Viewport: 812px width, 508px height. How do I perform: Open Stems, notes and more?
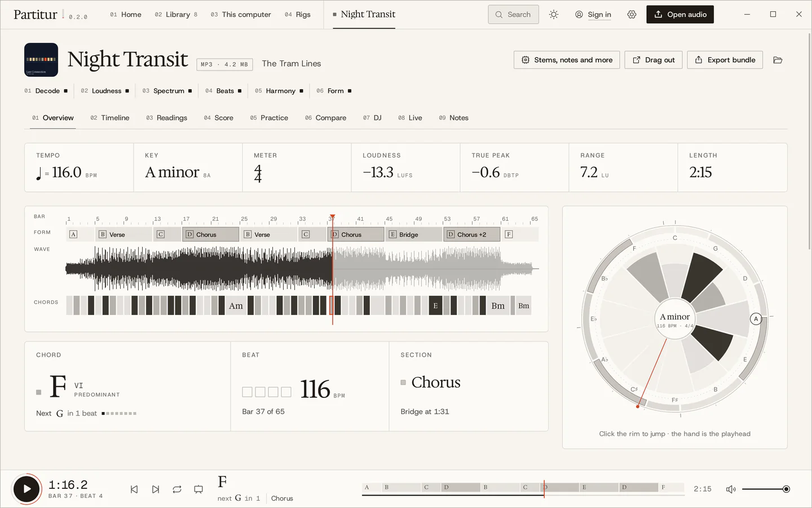[567, 60]
